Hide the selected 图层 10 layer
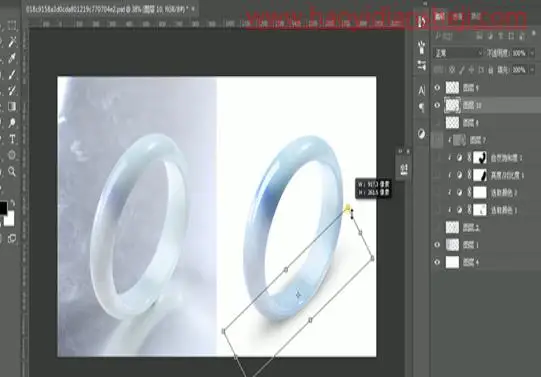The height and width of the screenshot is (377, 541). pos(437,105)
